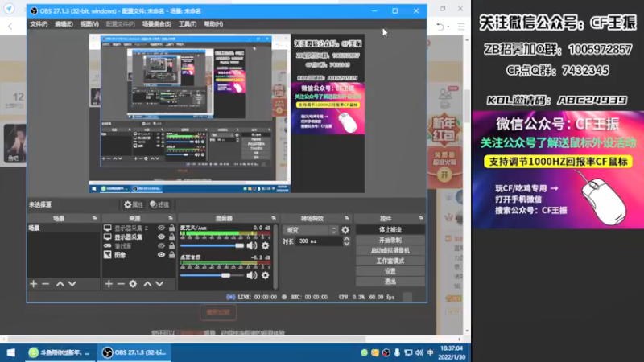Image resolution: width=644 pixels, height=362 pixels.
Task: Click the microphone icon in system tray
Action: tap(397, 352)
